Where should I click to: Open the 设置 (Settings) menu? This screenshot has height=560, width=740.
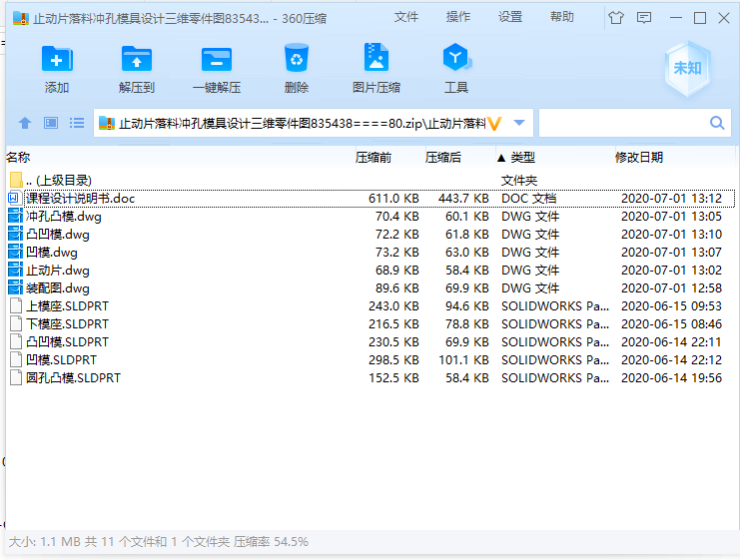[510, 17]
